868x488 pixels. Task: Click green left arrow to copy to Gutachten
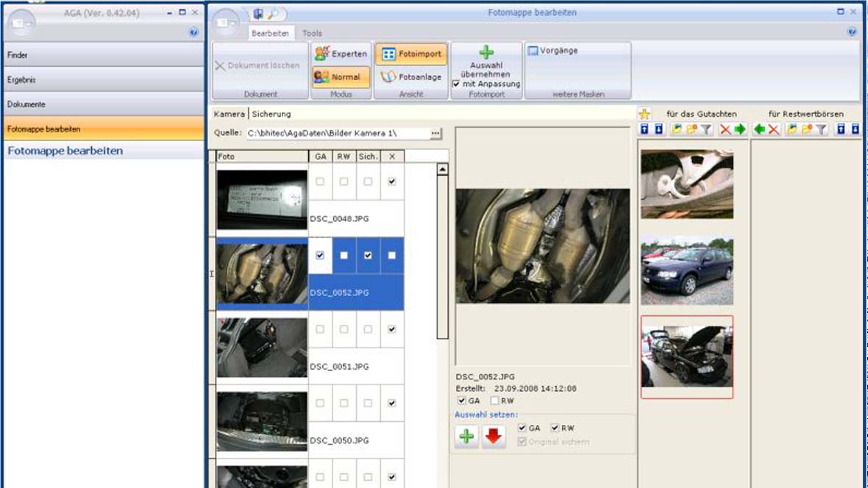(x=759, y=129)
